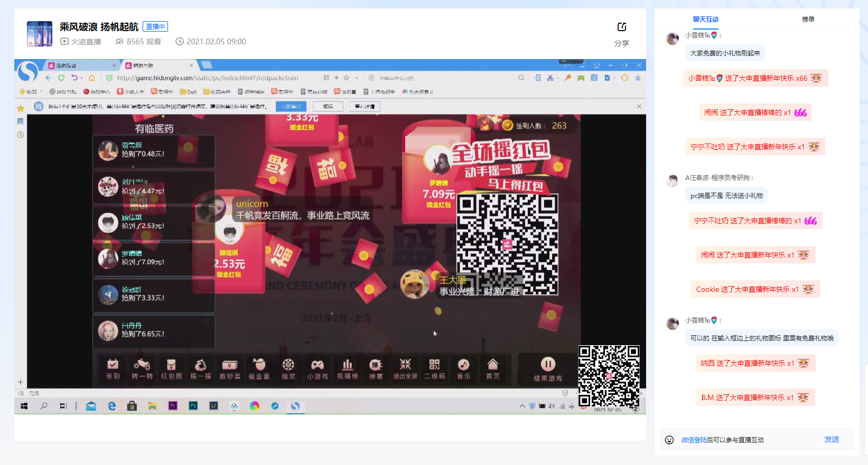Click the 小雪糕 avatar above 大家免费的小礼物刷起来
Screen dimensions: 868x465
tap(673, 39)
